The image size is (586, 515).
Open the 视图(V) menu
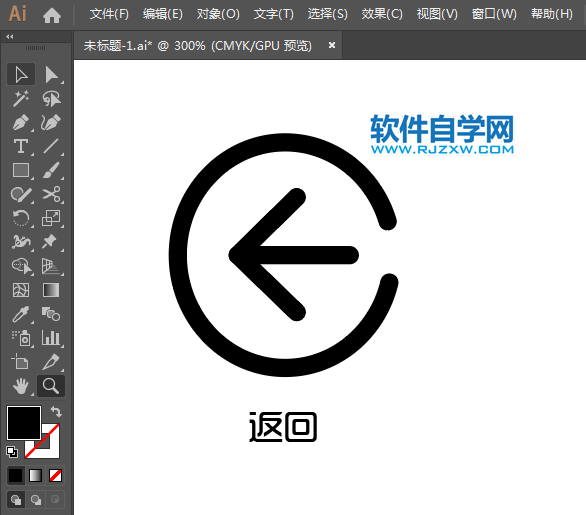[437, 14]
